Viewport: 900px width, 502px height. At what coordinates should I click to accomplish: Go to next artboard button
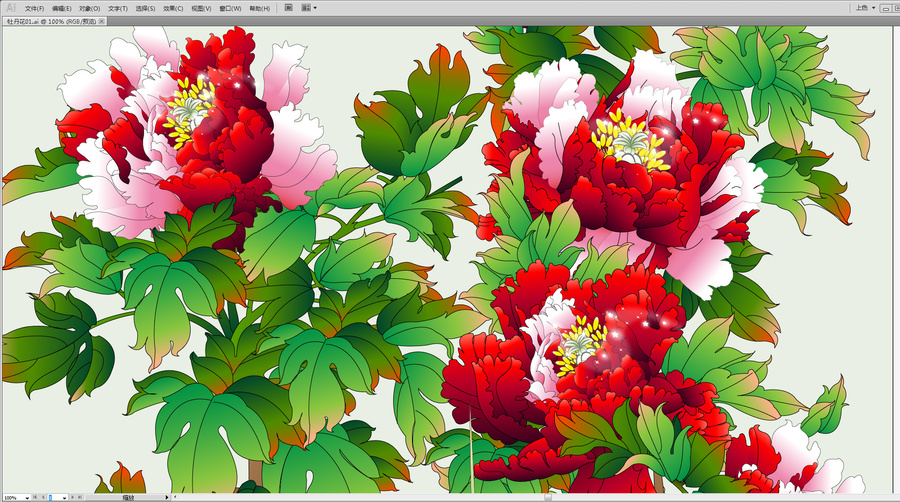tap(72, 497)
